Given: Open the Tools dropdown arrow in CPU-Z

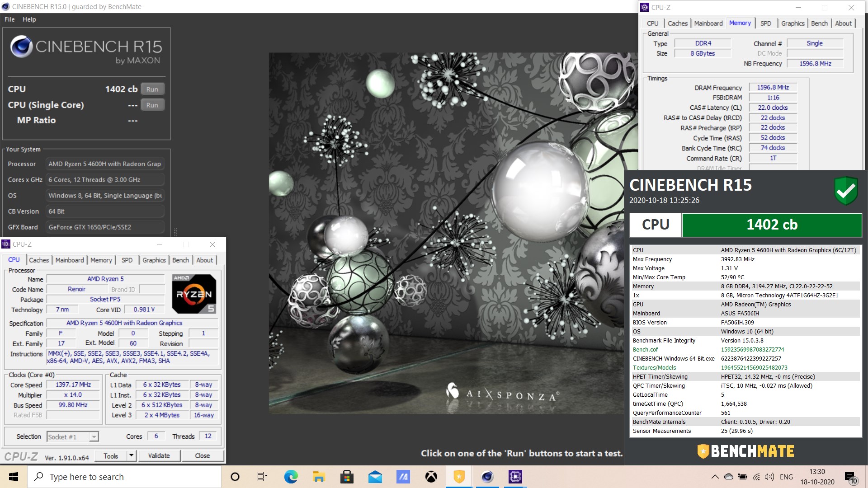Looking at the screenshot, I should coord(131,455).
